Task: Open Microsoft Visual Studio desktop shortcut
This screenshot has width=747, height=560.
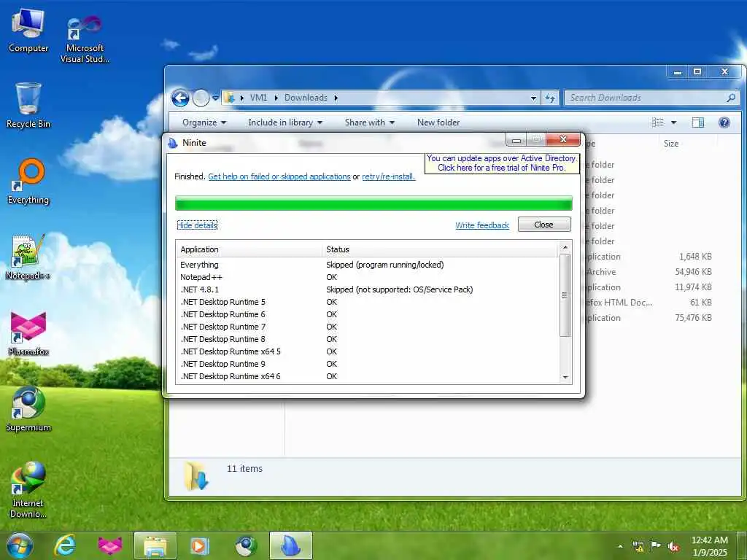Action: (x=85, y=39)
